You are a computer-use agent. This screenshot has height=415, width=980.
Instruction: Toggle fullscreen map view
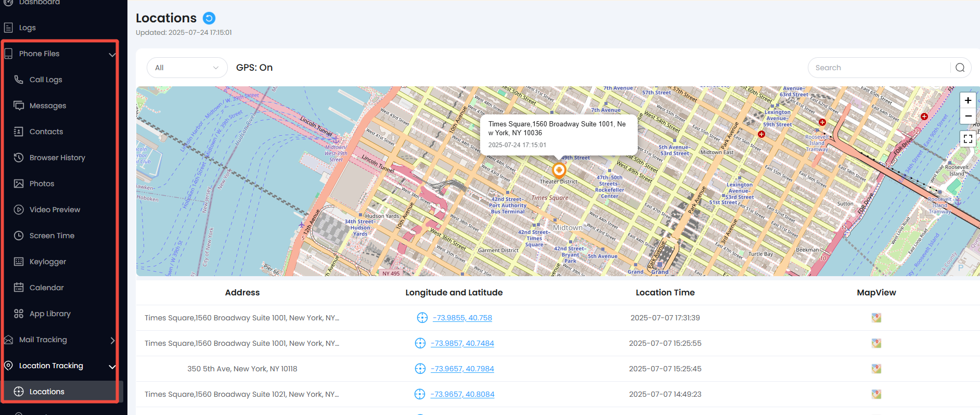pyautogui.click(x=968, y=139)
